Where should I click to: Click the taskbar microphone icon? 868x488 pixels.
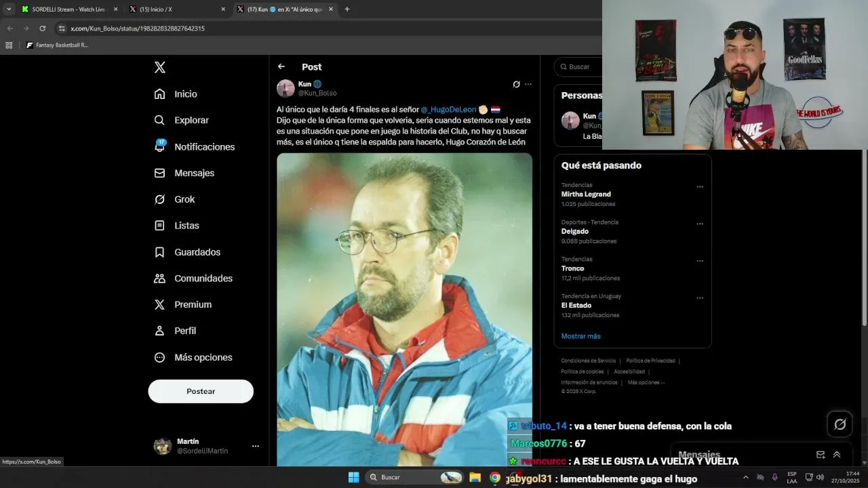click(775, 477)
